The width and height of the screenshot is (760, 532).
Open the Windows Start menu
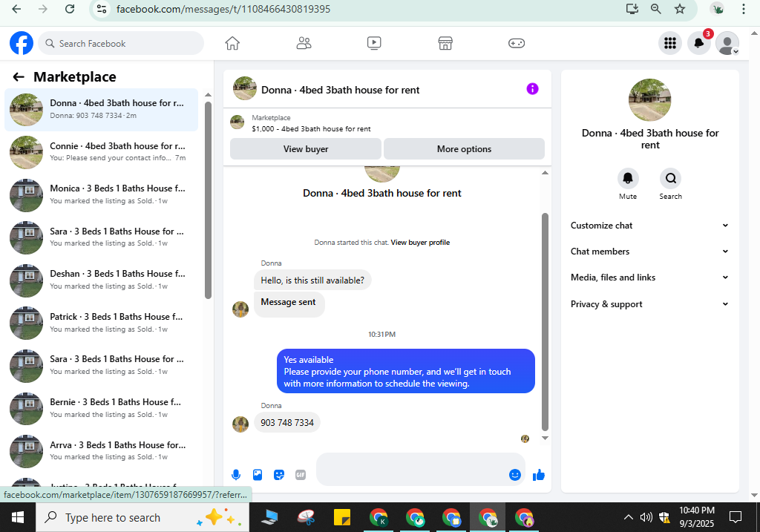pos(18,517)
